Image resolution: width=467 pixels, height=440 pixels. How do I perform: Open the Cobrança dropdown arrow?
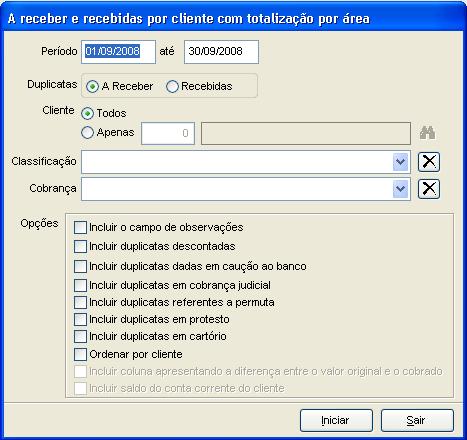click(x=400, y=189)
